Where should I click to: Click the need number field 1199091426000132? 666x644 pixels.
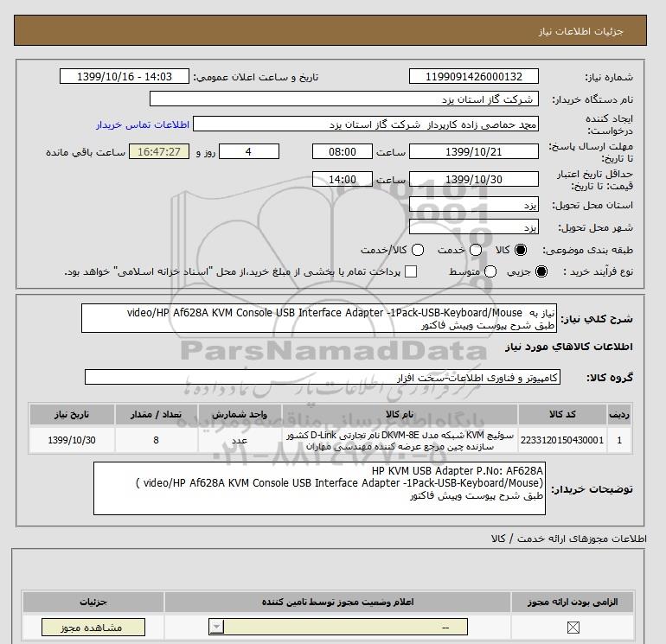(474, 76)
